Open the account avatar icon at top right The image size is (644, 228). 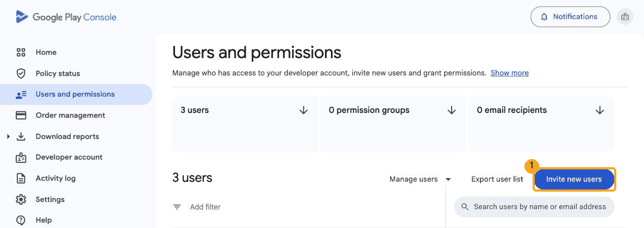[x=625, y=17]
